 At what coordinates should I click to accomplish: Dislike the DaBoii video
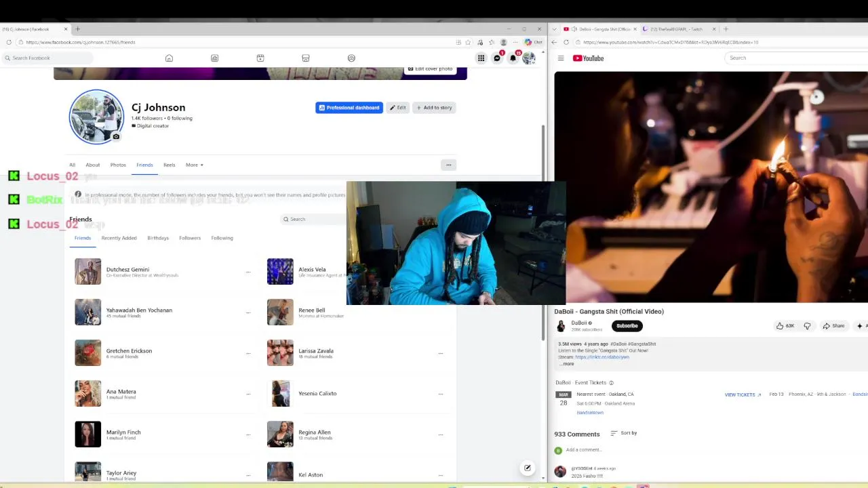coord(807,326)
